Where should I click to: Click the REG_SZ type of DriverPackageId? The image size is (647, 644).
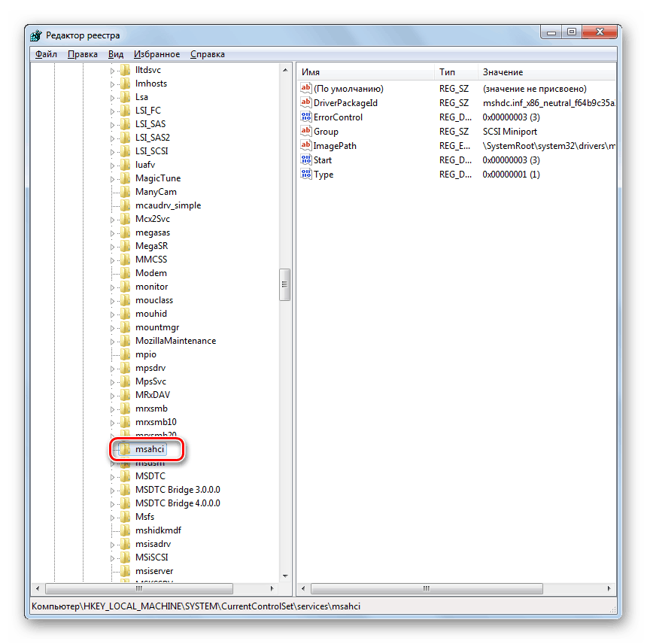(454, 103)
